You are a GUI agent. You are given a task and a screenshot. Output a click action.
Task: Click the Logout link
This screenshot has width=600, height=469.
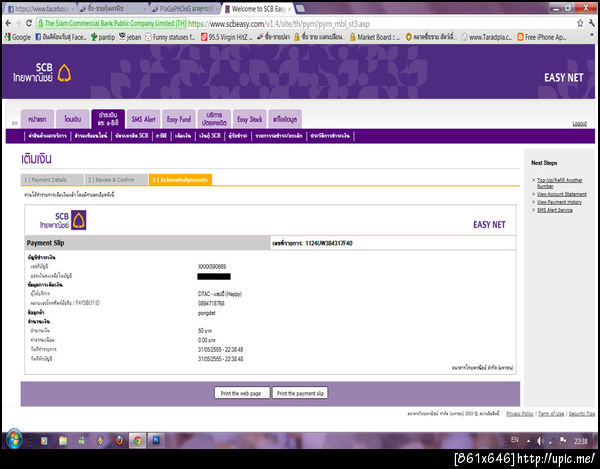click(579, 124)
